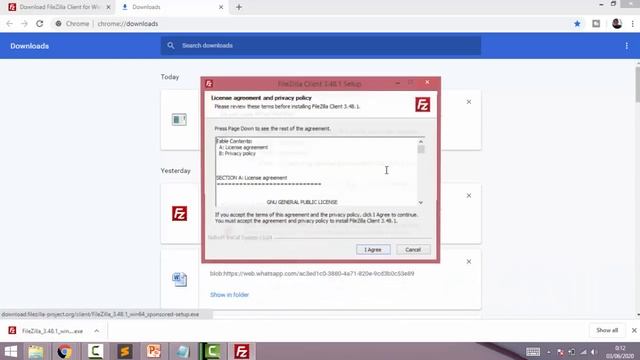This screenshot has height=360, width=640.
Task: Open the taskbar clock and date
Action: pyautogui.click(x=620, y=352)
